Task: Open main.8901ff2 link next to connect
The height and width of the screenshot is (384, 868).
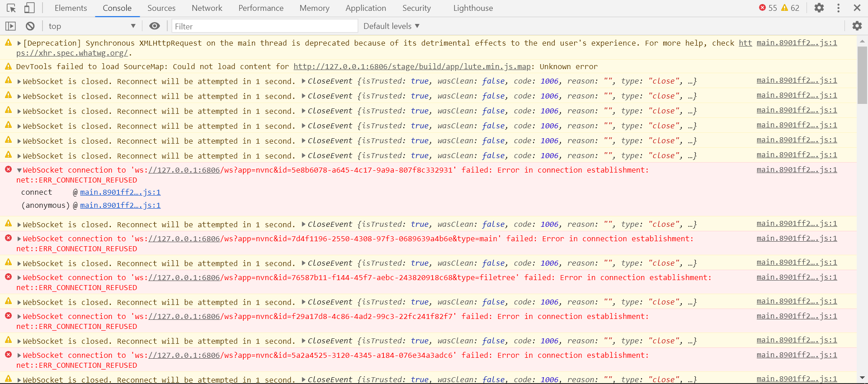Action: (120, 192)
